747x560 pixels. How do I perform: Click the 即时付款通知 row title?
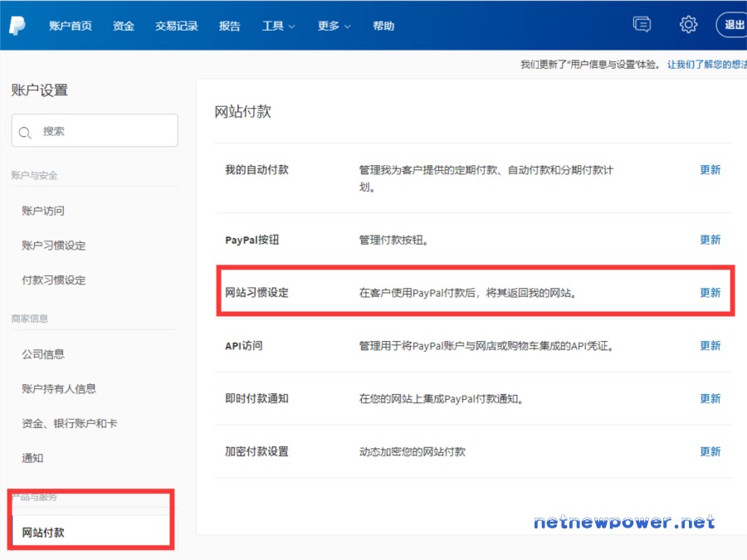point(256,398)
